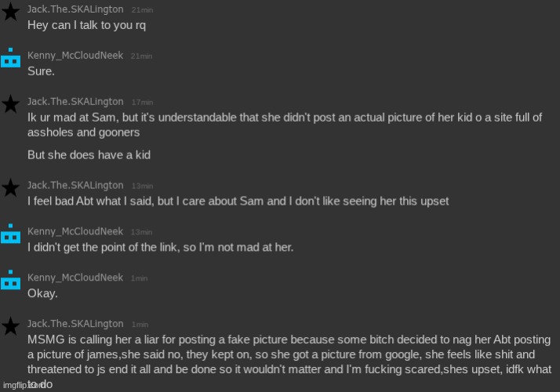
Task: Click star avatar beside "MSMG is calling her" message
Action: click(x=10, y=325)
